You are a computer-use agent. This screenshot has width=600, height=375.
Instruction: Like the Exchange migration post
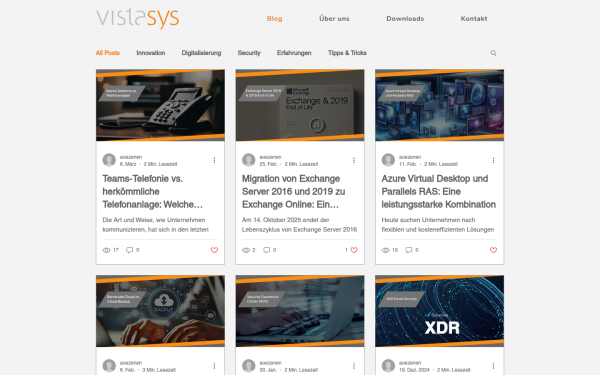point(354,250)
